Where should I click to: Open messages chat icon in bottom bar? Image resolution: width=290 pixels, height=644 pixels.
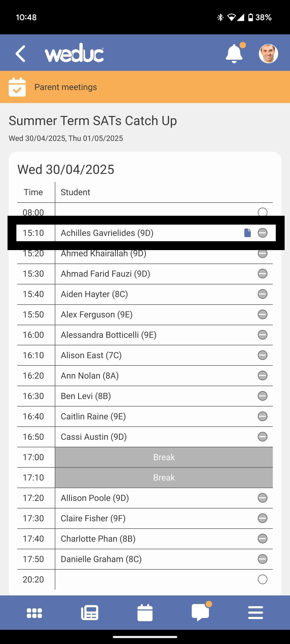(200, 613)
